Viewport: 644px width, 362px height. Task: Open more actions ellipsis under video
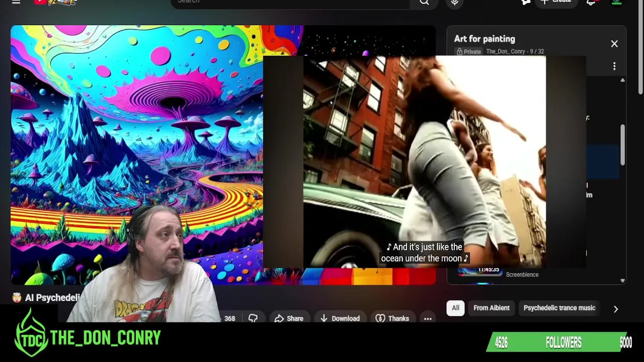click(428, 318)
